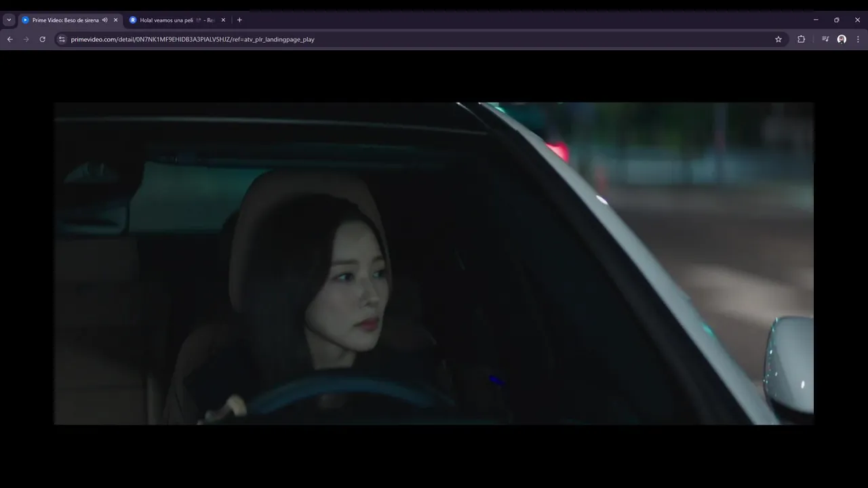Open a new browser tab

[239, 20]
